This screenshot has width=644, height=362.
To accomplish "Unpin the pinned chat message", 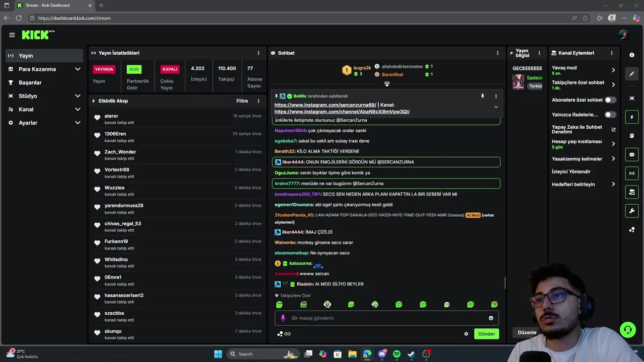I will click(482, 96).
